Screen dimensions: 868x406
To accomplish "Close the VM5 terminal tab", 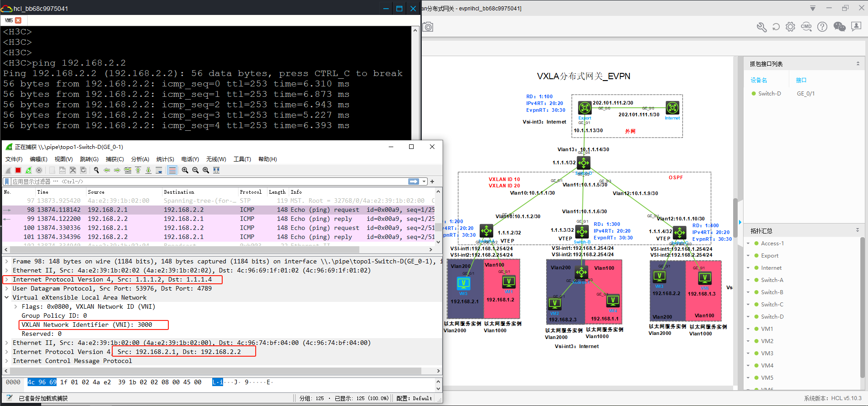I will click(x=18, y=20).
